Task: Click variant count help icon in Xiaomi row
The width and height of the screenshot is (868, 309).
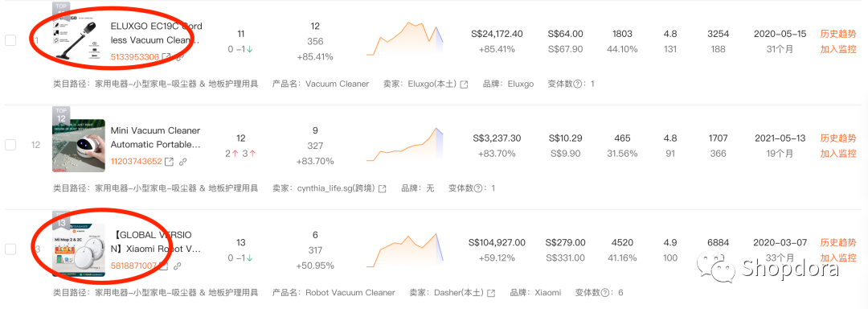Action: click(605, 292)
